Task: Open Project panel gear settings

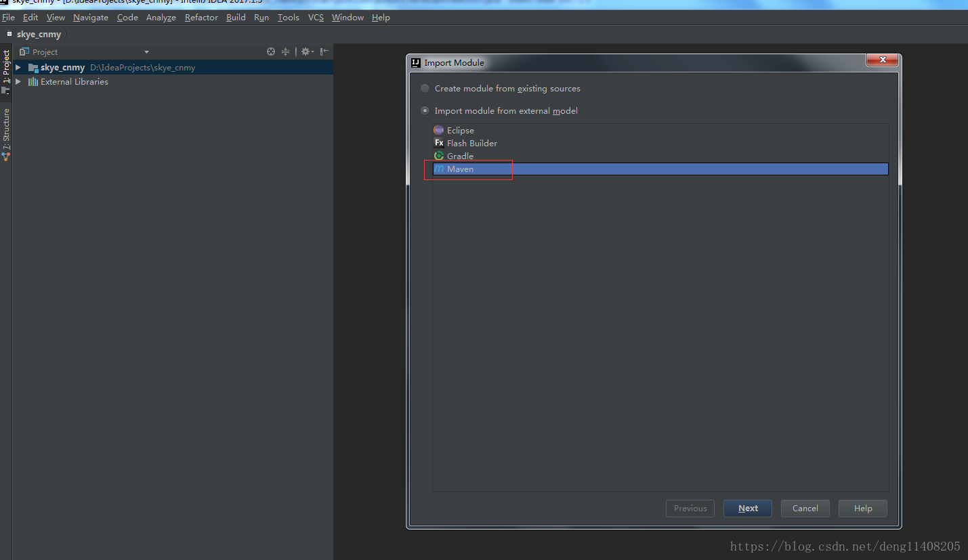Action: point(307,51)
